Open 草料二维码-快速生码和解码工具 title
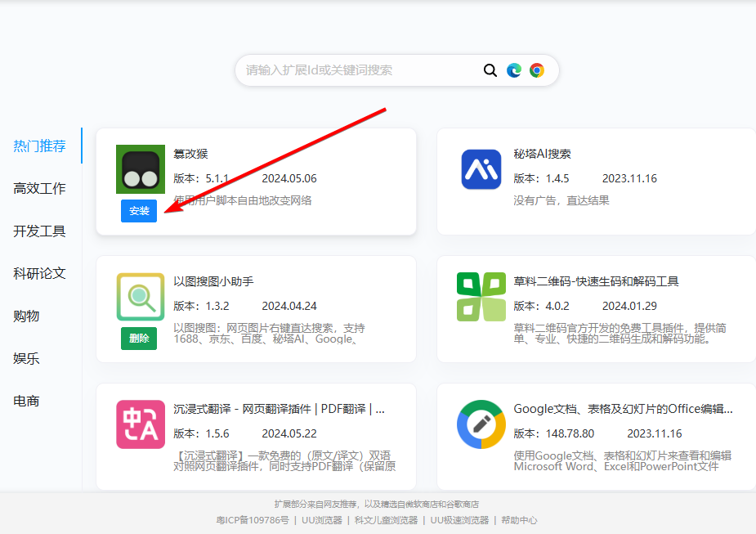 597,281
